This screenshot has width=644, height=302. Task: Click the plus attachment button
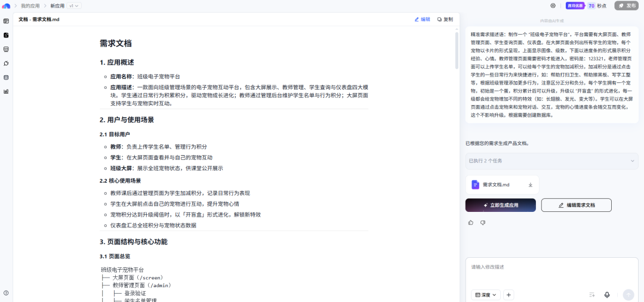[509, 295]
